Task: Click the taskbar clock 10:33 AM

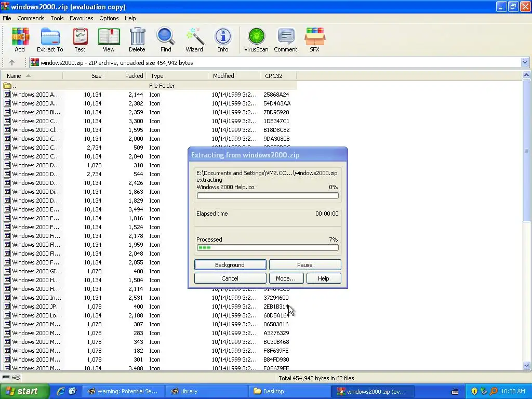Action: (513, 391)
